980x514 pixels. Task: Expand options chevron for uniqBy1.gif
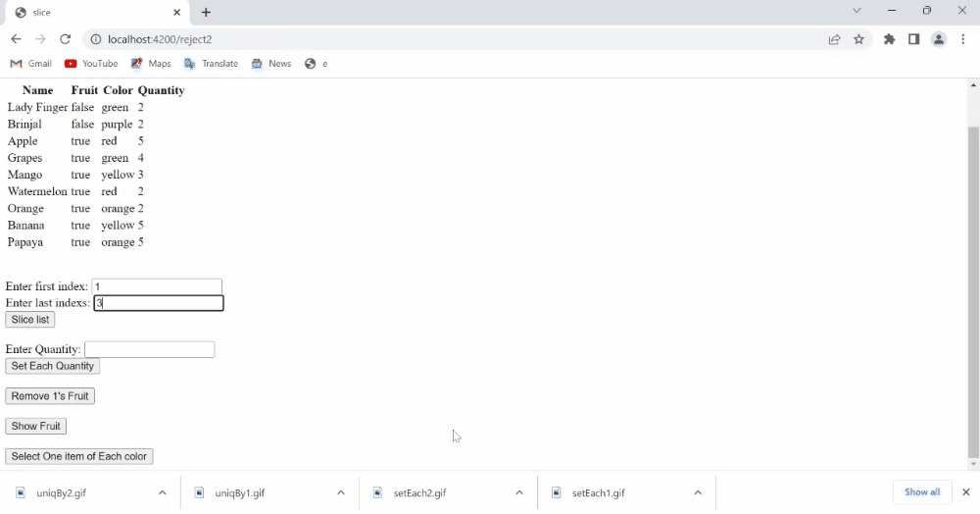(341, 492)
